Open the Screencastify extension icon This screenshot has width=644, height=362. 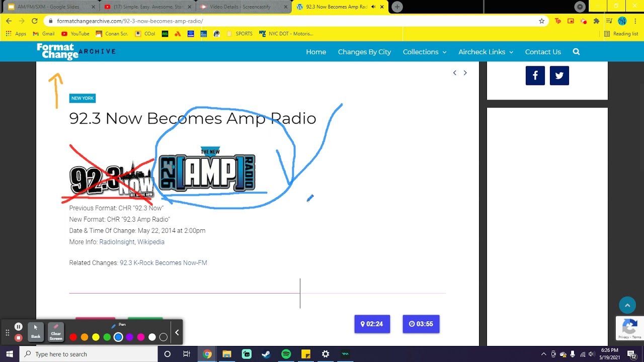tap(584, 21)
